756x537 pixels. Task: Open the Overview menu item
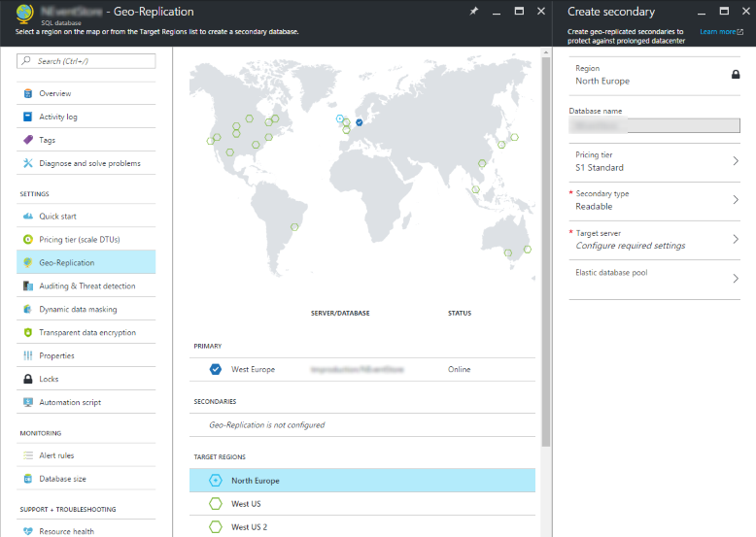(x=86, y=93)
